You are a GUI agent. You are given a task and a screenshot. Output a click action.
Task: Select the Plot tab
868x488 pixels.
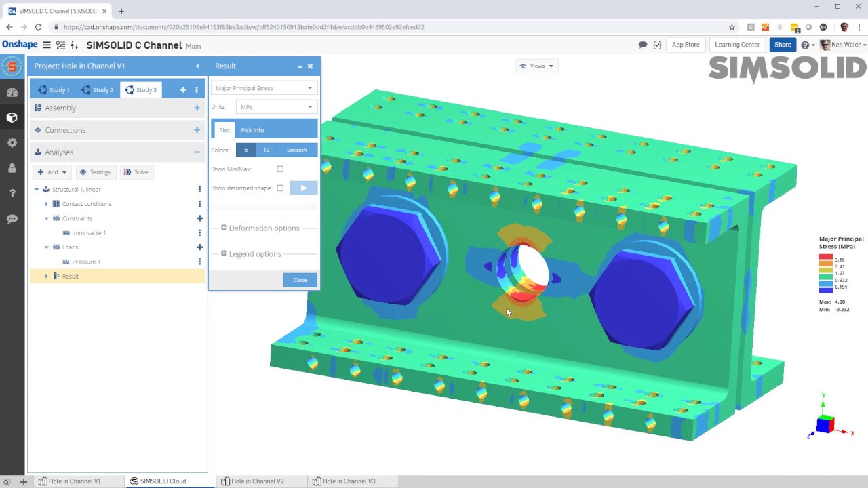click(224, 130)
